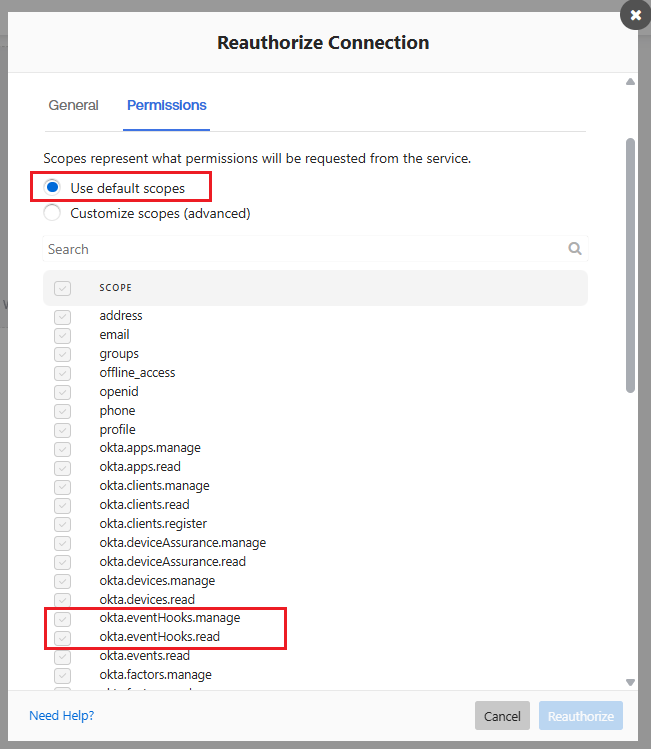
Task: Toggle the offline_access scope checkbox
Action: point(63,374)
